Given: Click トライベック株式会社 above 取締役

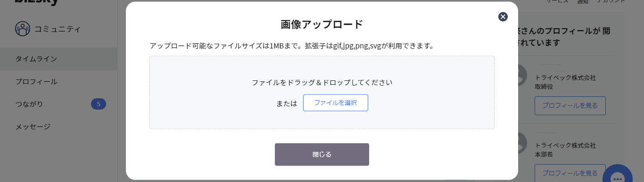Looking at the screenshot, I should point(566,78).
